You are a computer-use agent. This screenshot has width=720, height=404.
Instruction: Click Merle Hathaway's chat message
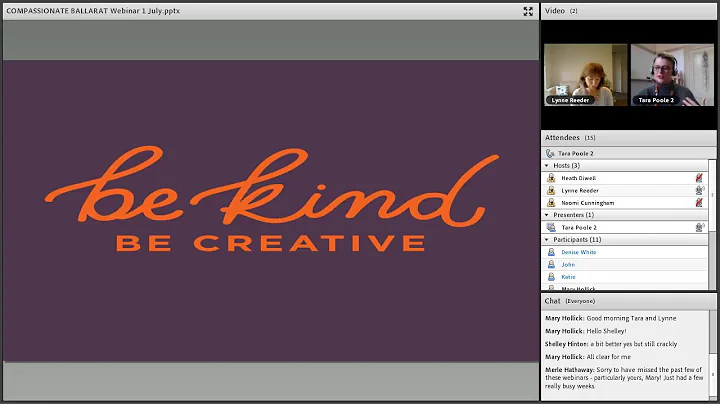click(624, 378)
